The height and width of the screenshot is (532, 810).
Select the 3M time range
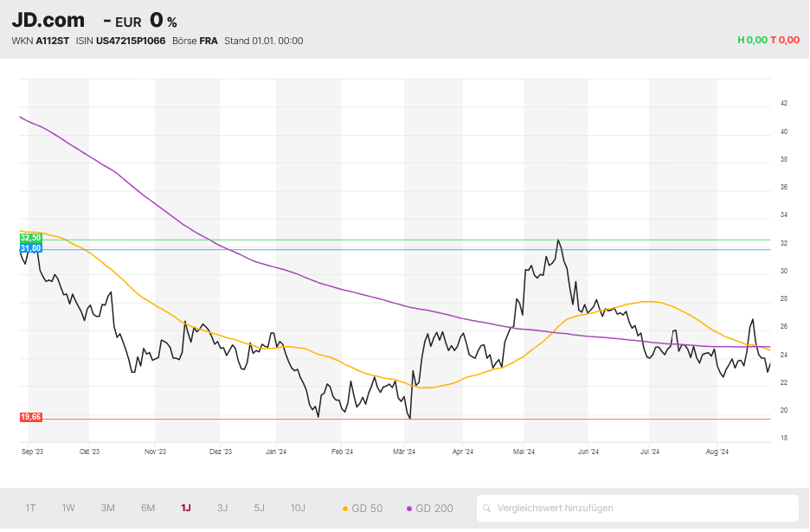pos(107,508)
